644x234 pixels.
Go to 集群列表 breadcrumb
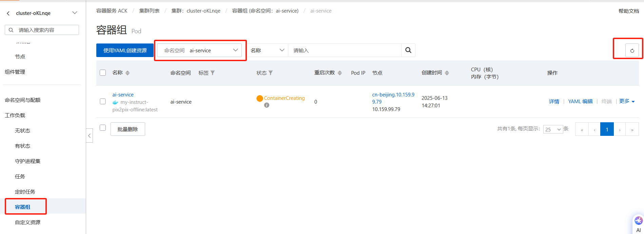point(149,11)
